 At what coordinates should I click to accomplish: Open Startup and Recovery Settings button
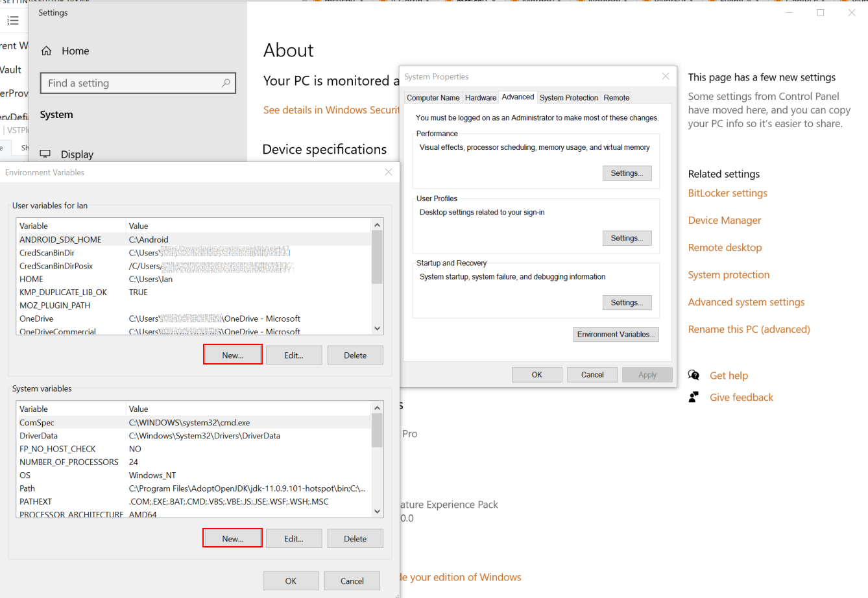pyautogui.click(x=627, y=302)
